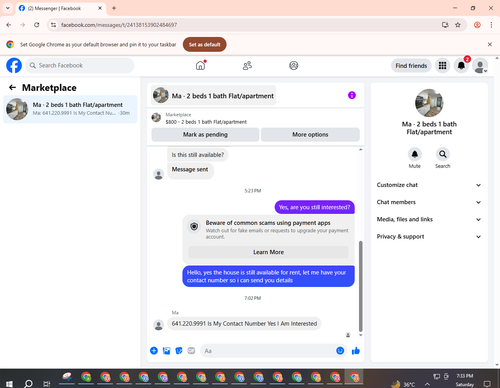Viewport: 500px width, 388px height.
Task: Click the chat vertical scrollbar thumb
Action: click(360, 286)
